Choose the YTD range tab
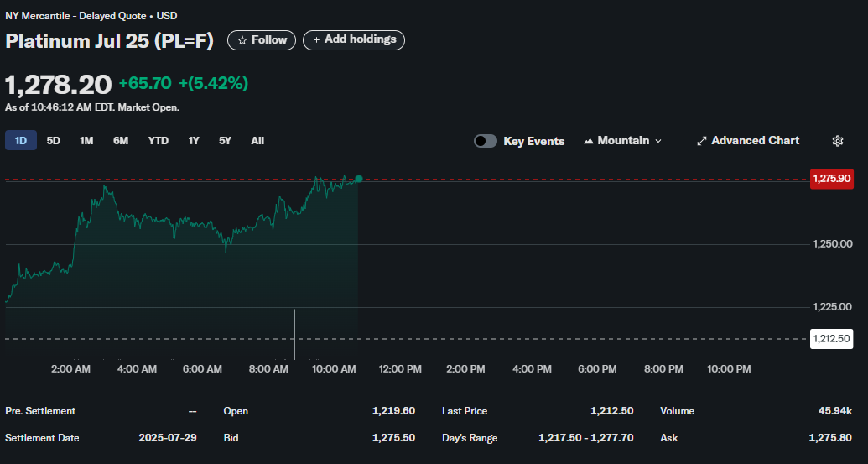The image size is (868, 464). point(159,141)
